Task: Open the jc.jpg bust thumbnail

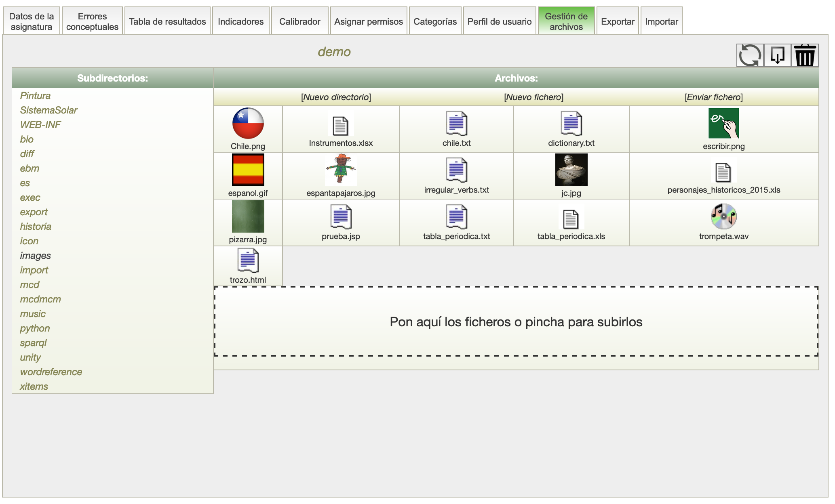Action: tap(571, 170)
